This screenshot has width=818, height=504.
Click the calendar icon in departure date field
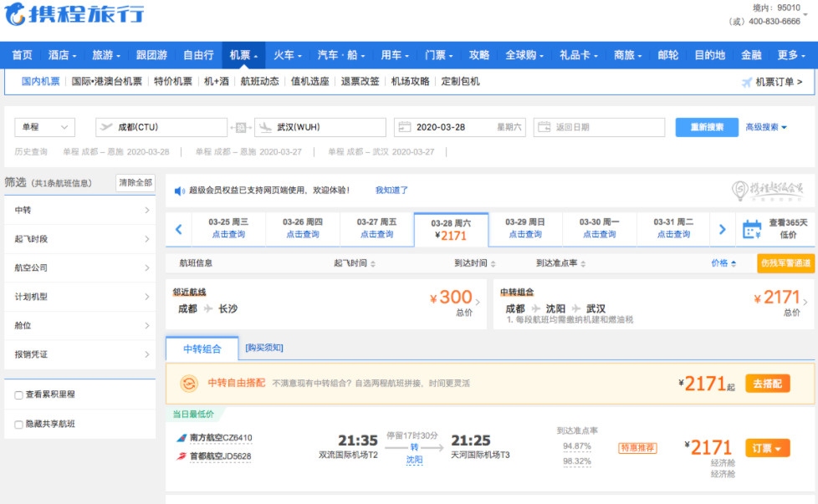[x=405, y=128]
